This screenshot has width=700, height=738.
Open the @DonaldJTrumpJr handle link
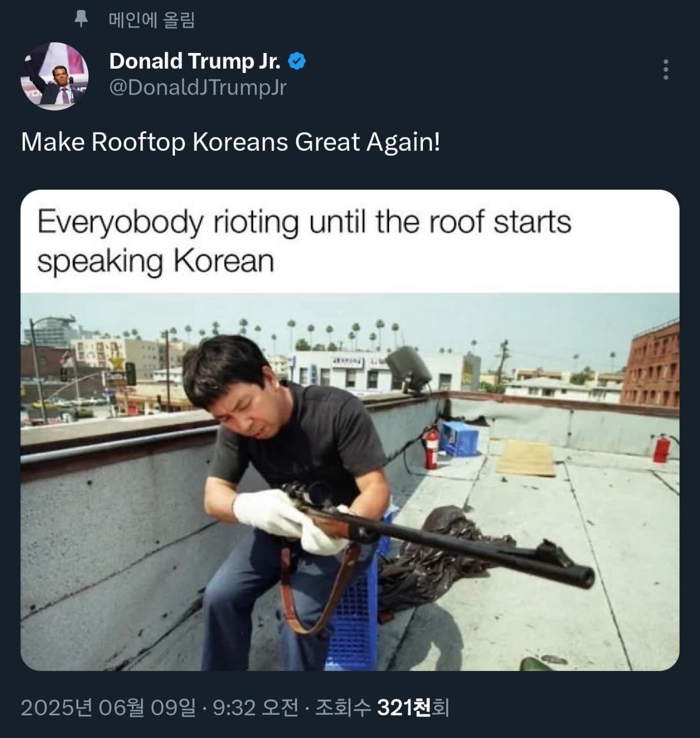click(x=198, y=87)
